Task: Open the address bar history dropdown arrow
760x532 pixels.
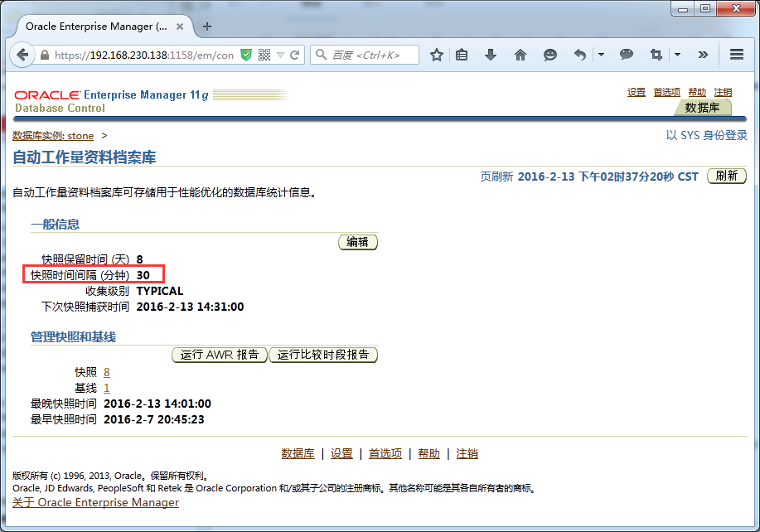Action: point(280,56)
